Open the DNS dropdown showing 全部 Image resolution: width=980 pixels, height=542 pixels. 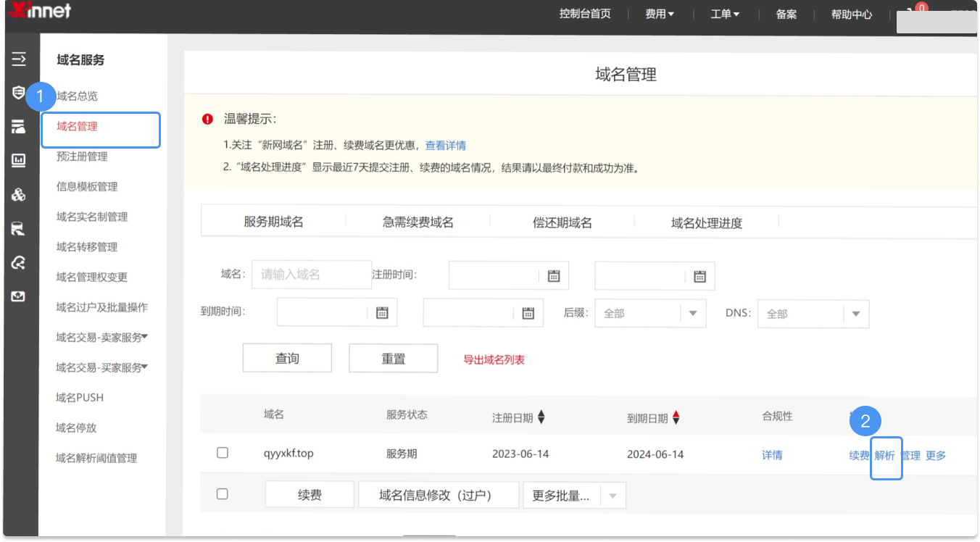[x=813, y=314]
